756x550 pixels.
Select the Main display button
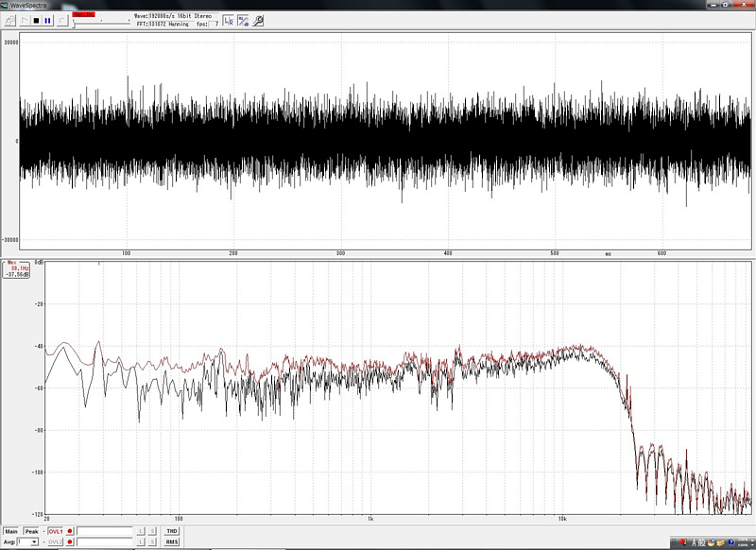(x=11, y=531)
